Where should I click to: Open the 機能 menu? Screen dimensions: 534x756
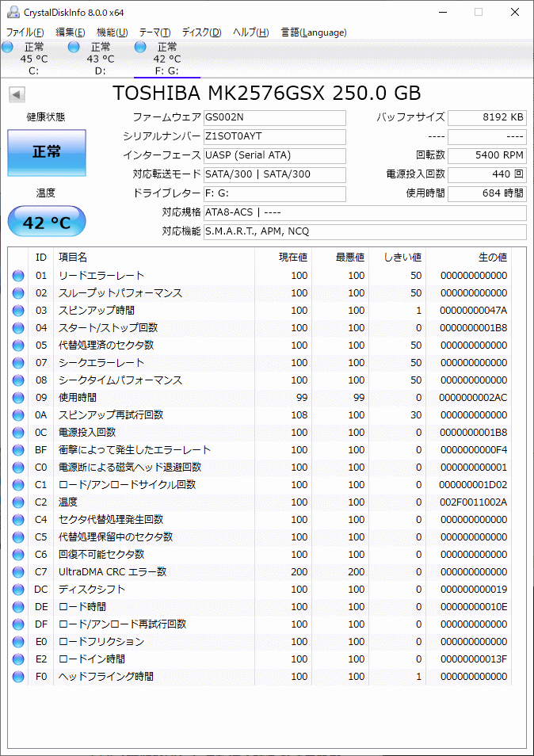pyautogui.click(x=111, y=32)
